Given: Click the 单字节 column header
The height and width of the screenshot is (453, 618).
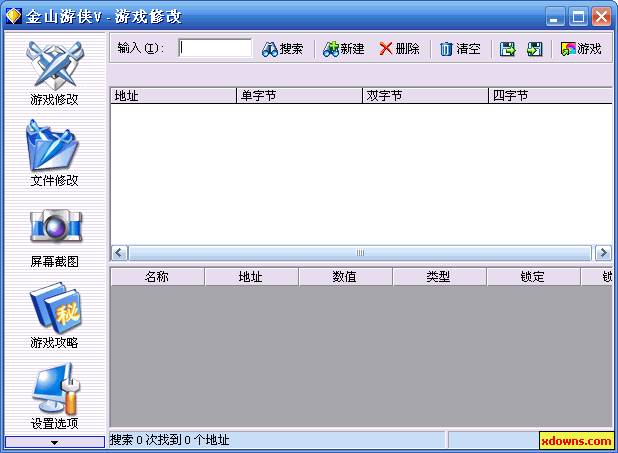Looking at the screenshot, I should (299, 96).
